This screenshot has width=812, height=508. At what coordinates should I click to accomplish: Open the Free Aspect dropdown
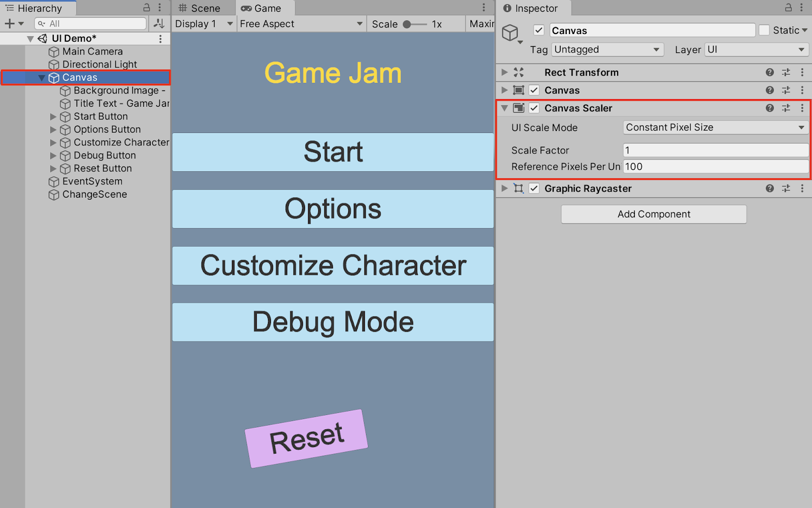coord(301,24)
